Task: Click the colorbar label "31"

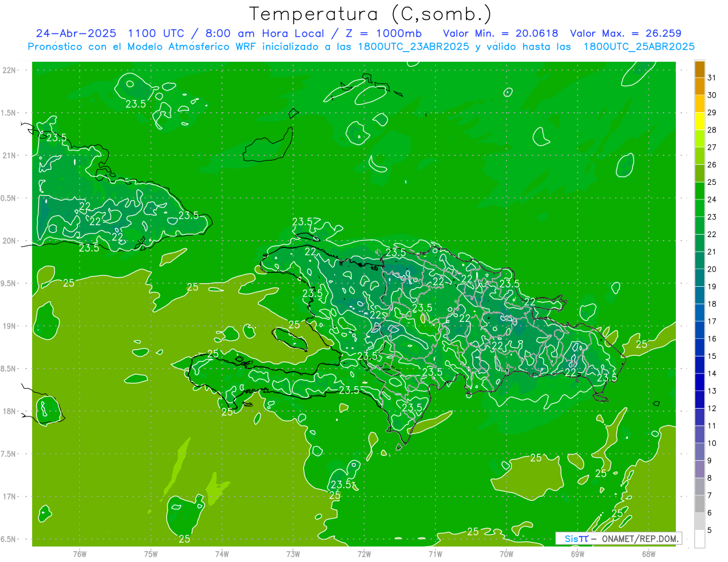Action: click(712, 77)
